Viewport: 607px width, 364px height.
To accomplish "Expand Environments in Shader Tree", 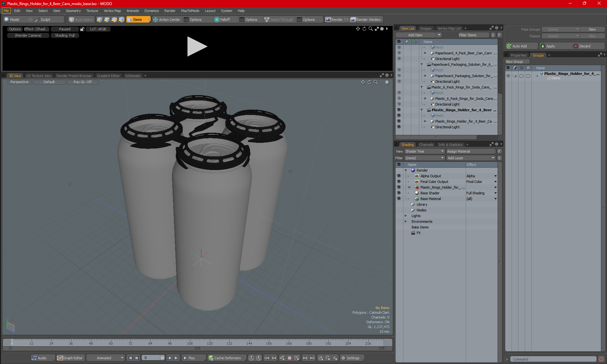I will tap(406, 221).
